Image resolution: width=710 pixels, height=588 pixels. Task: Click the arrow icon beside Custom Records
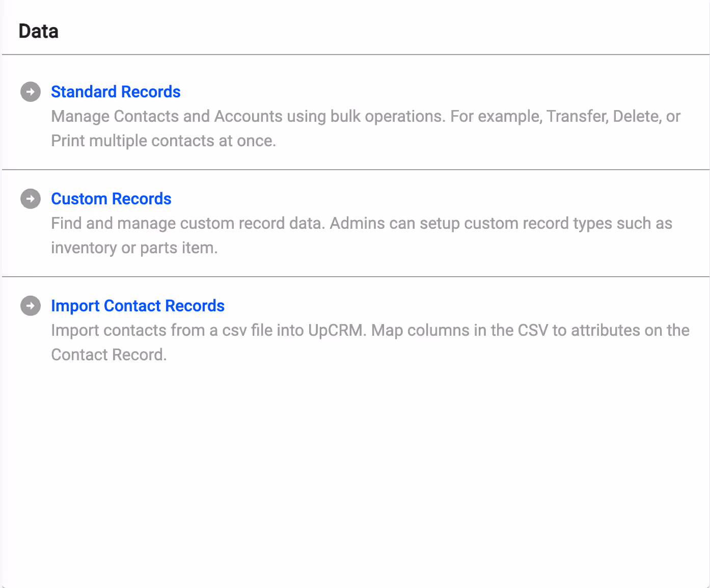31,199
